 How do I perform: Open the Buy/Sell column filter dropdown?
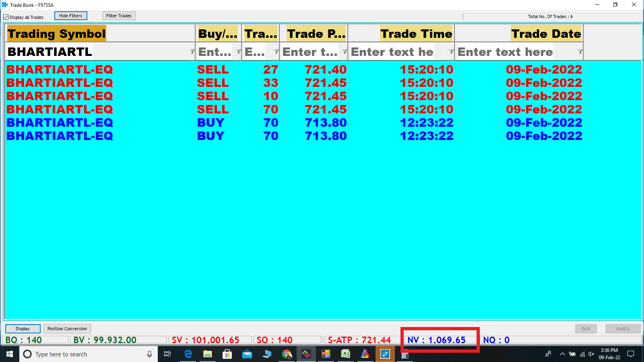click(238, 51)
